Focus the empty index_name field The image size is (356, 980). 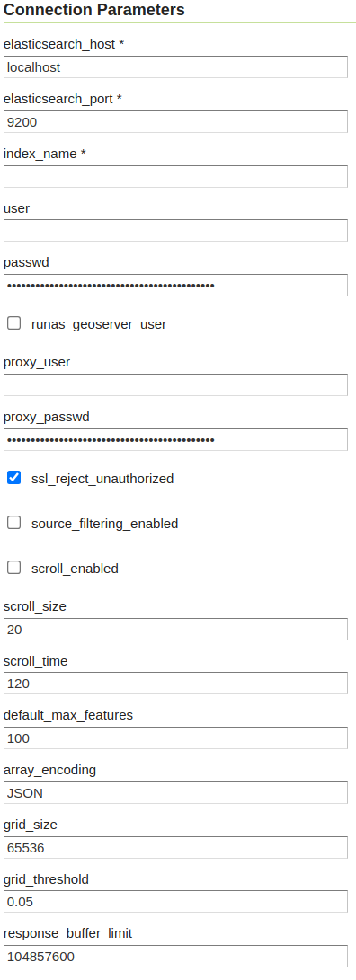(x=176, y=176)
